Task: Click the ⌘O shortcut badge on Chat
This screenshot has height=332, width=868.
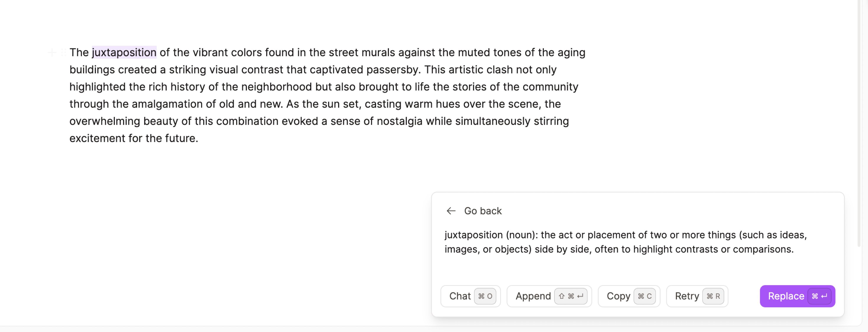Action: pyautogui.click(x=485, y=296)
